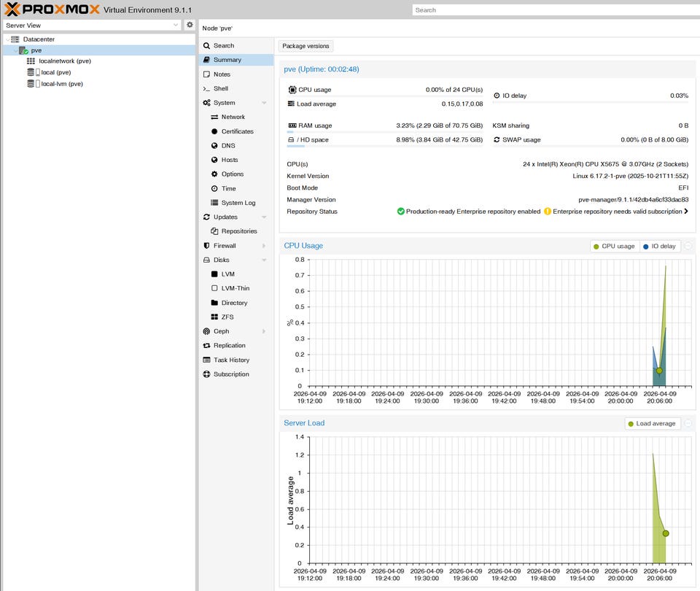Click the System Log list icon
The width and height of the screenshot is (700, 591).
tap(214, 203)
